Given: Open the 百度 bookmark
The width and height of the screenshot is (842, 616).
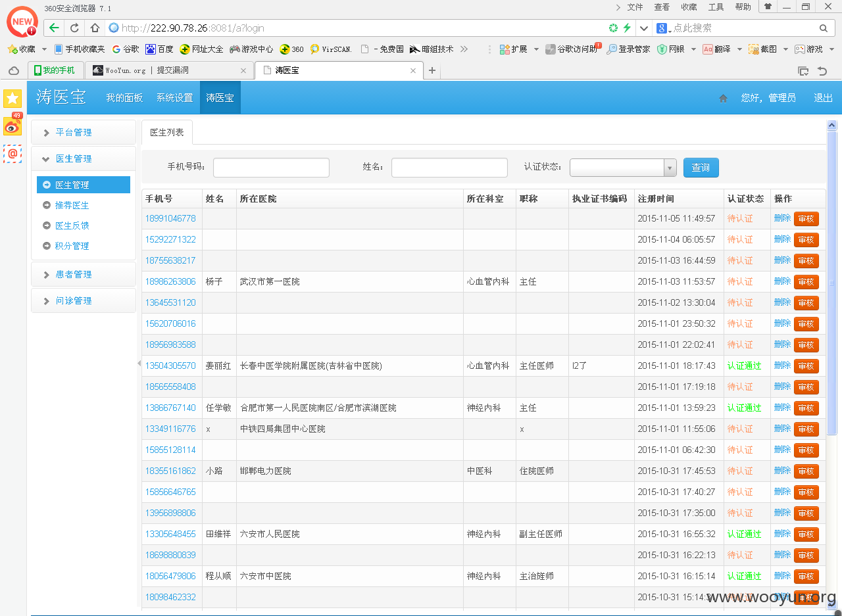Looking at the screenshot, I should [159, 49].
